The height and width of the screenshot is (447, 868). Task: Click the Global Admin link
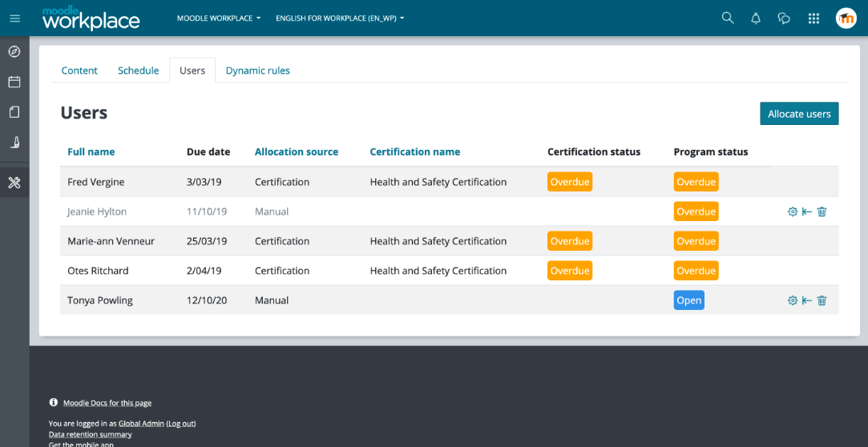[x=141, y=423]
